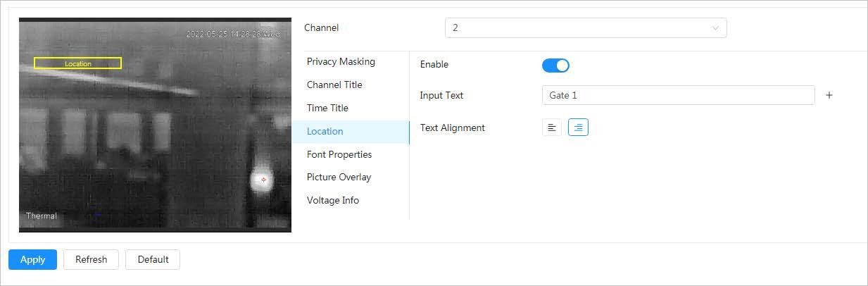Open the Channel dropdown

point(586,28)
